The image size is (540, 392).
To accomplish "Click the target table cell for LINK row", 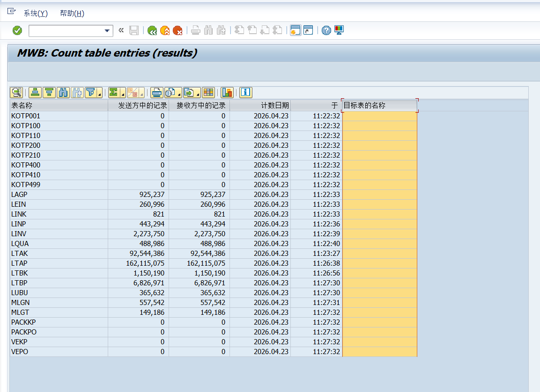I will pyautogui.click(x=379, y=214).
